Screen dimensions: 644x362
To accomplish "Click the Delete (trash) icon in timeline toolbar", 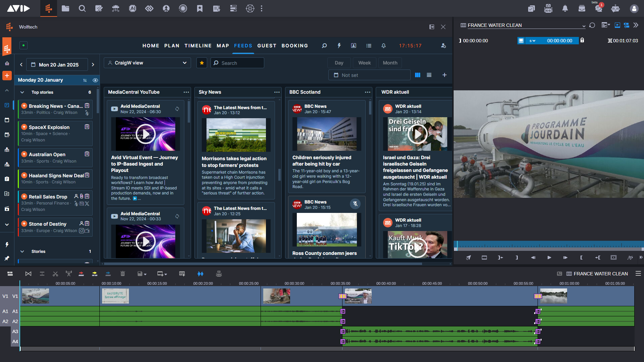I will pos(123,274).
